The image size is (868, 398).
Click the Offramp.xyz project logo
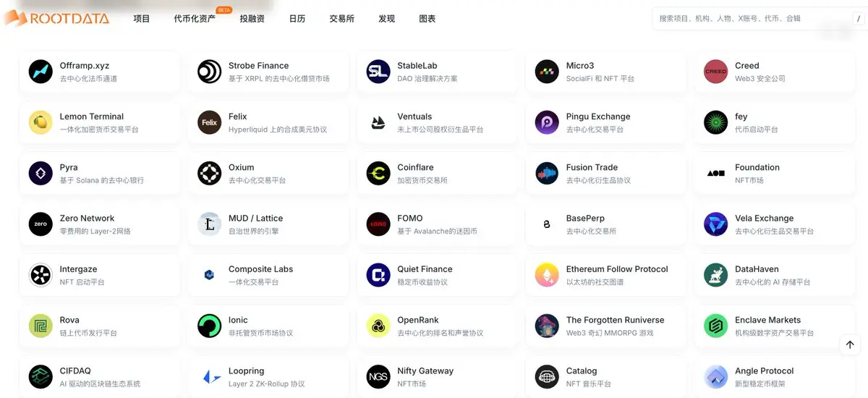pos(41,72)
